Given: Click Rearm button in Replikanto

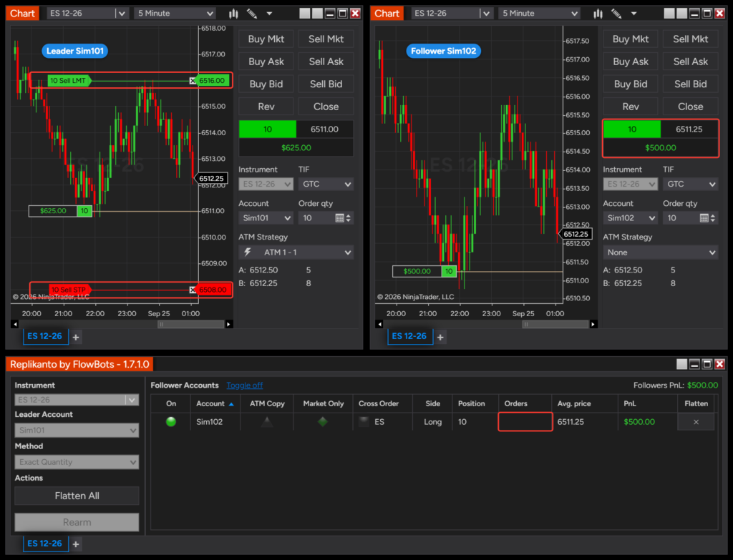Looking at the screenshot, I should 77,522.
